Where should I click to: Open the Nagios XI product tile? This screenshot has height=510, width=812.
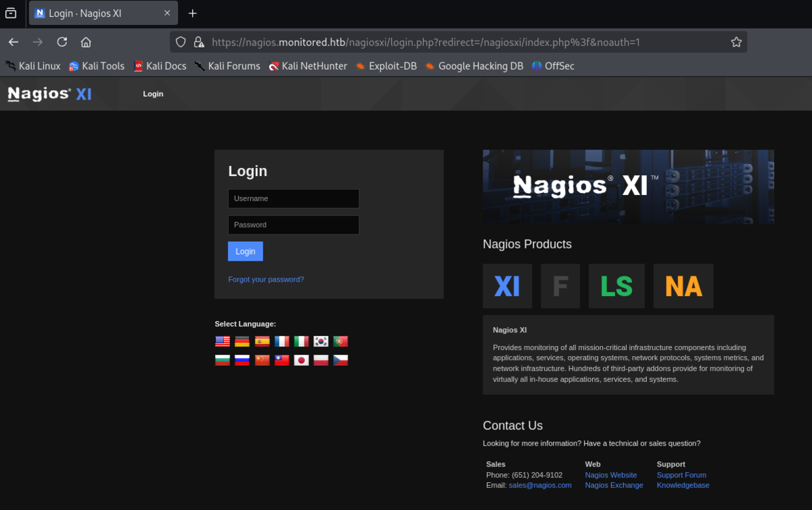pyautogui.click(x=507, y=286)
